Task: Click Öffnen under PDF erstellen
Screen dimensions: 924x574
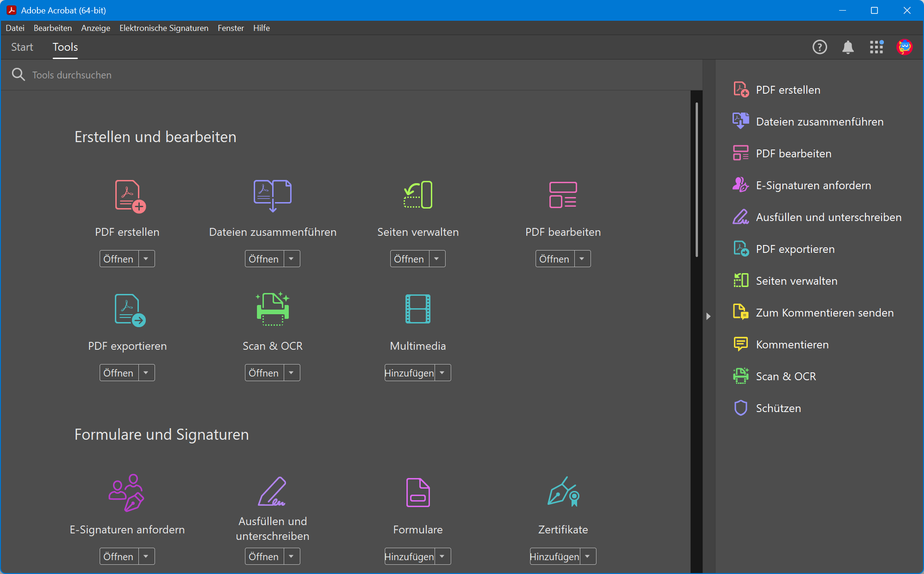Action: pos(119,259)
